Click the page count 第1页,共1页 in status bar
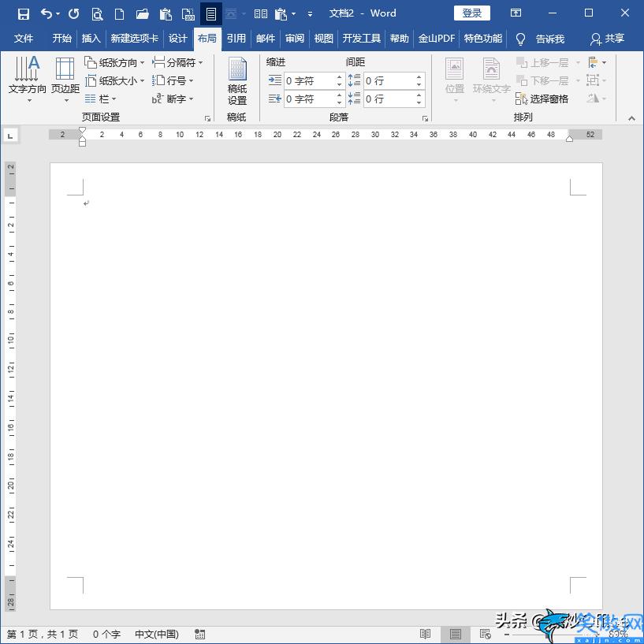 43,634
